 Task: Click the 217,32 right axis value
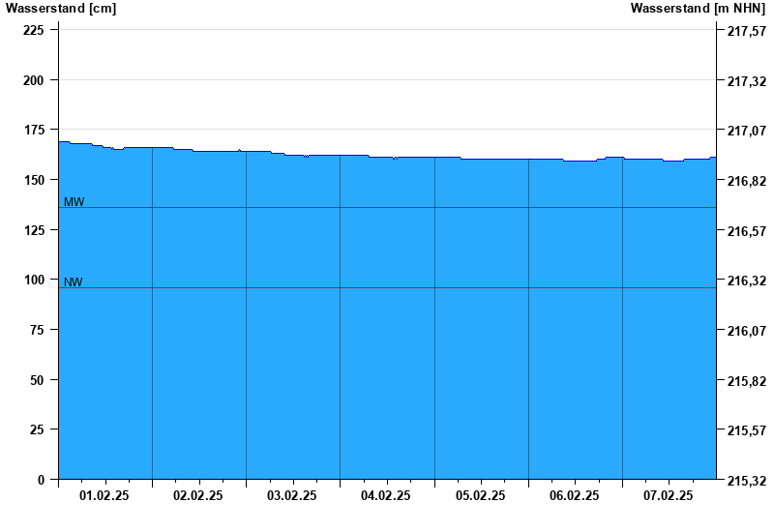(x=747, y=81)
